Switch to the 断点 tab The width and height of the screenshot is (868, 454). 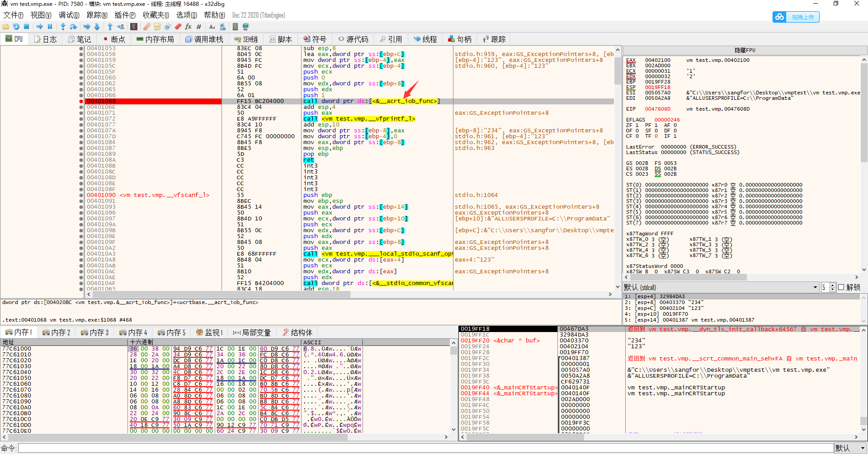(x=113, y=39)
